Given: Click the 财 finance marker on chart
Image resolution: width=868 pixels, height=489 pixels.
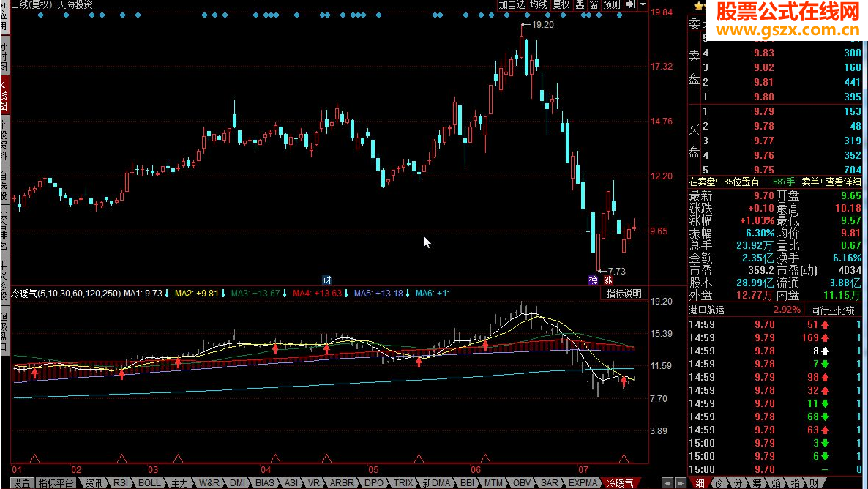Looking at the screenshot, I should coord(326,280).
